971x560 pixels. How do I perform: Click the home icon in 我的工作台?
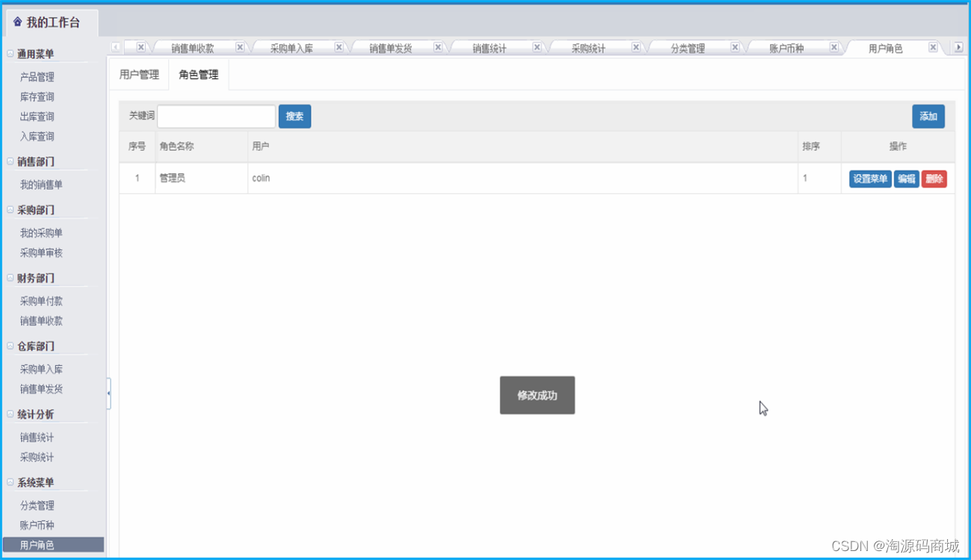coord(18,22)
